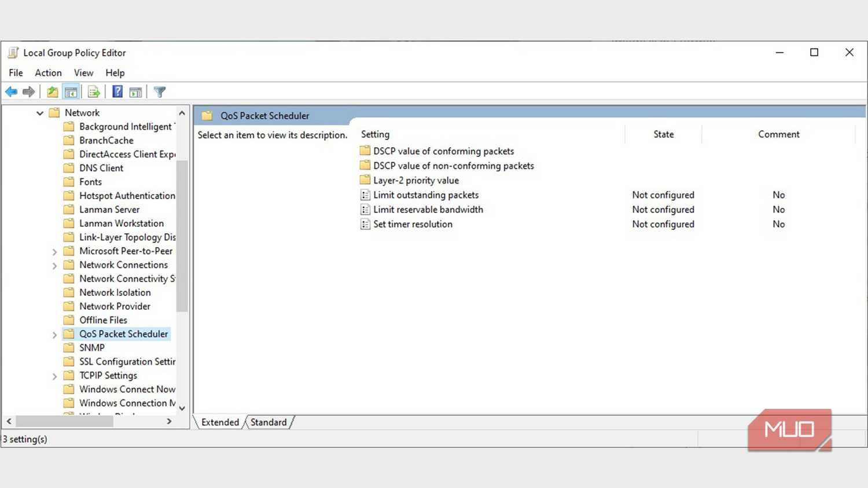Click the DSCP value of conforming packets folder icon
Viewport: 868px width, 488px height.
pos(365,151)
